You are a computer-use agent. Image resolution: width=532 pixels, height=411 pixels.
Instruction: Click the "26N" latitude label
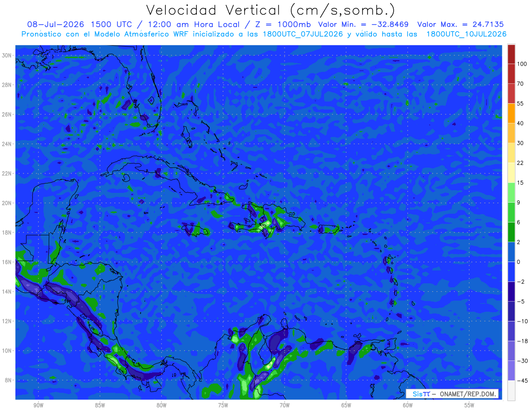pyautogui.click(x=7, y=114)
